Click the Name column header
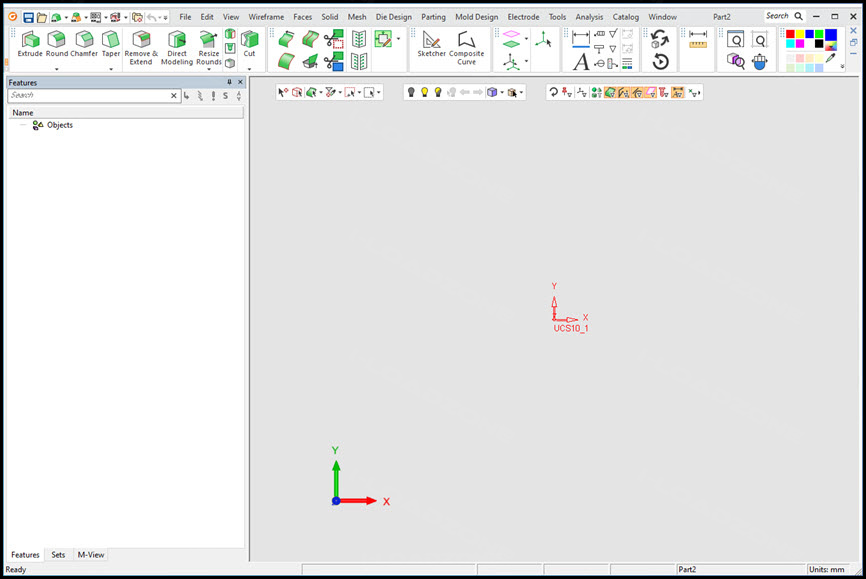The image size is (866, 579). coord(126,113)
